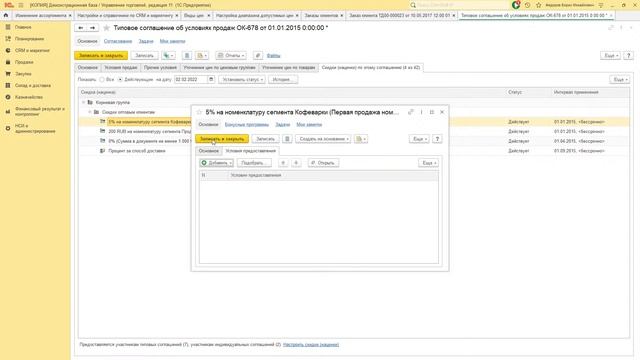Open help question mark in discount dialog
The width and height of the screenshot is (640, 360).
[437, 139]
